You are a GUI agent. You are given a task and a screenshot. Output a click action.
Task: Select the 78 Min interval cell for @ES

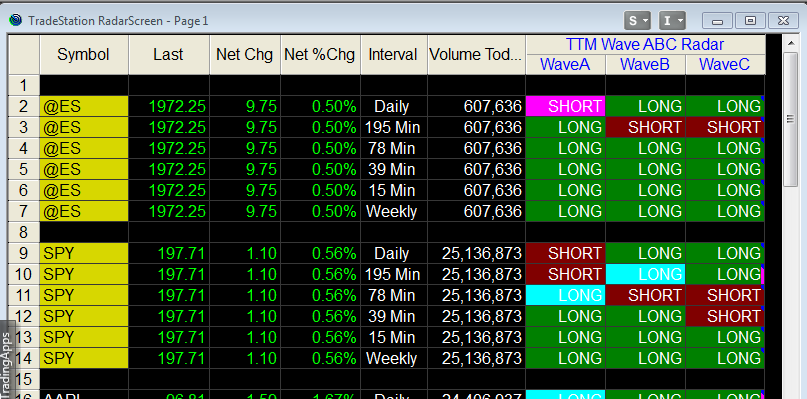point(393,148)
